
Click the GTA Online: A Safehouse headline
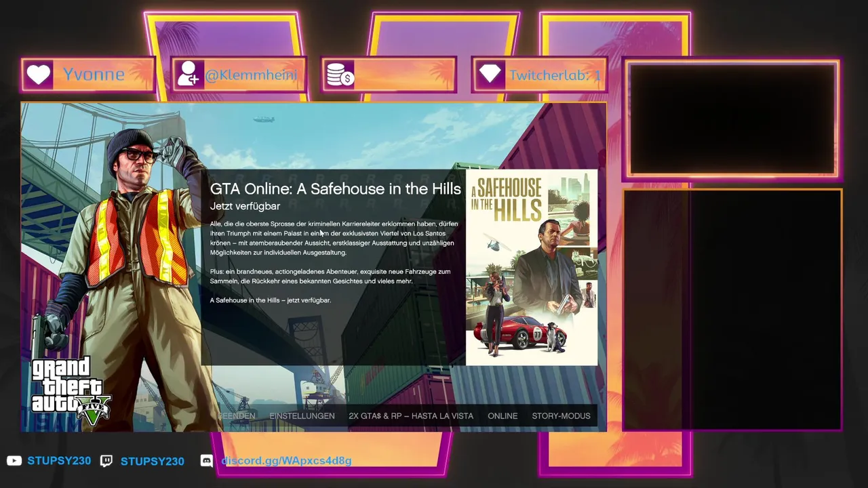tap(336, 189)
